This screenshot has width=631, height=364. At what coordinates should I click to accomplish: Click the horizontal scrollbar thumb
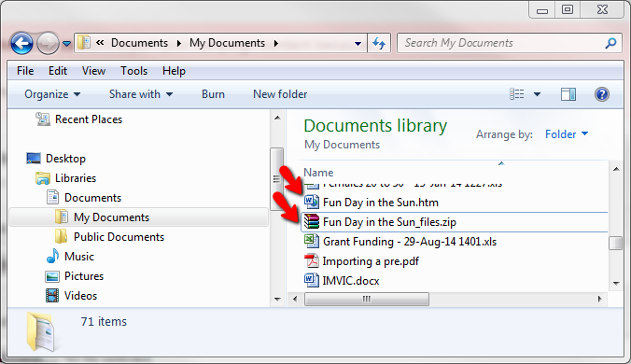pos(366,299)
